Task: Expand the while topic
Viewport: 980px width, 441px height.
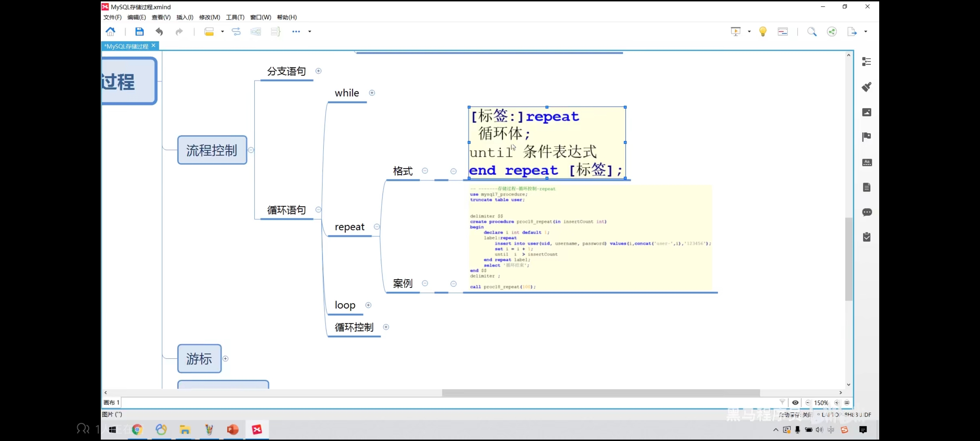Action: 372,93
